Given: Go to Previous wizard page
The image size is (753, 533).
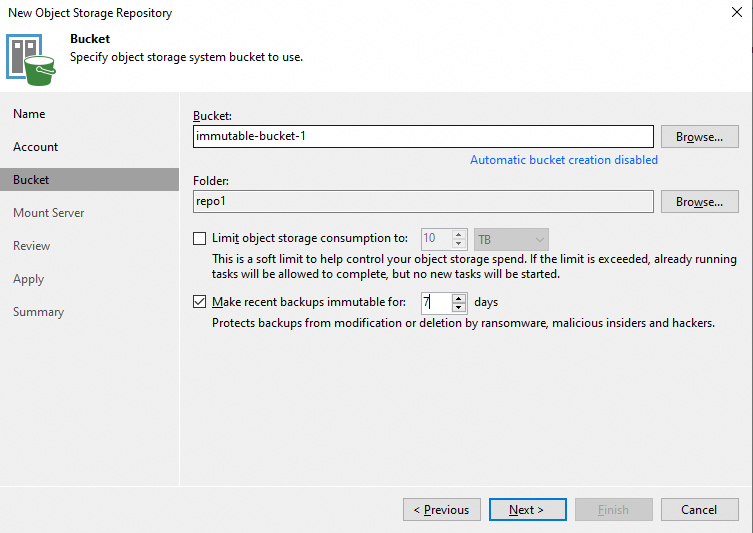Looking at the screenshot, I should (x=441, y=509).
